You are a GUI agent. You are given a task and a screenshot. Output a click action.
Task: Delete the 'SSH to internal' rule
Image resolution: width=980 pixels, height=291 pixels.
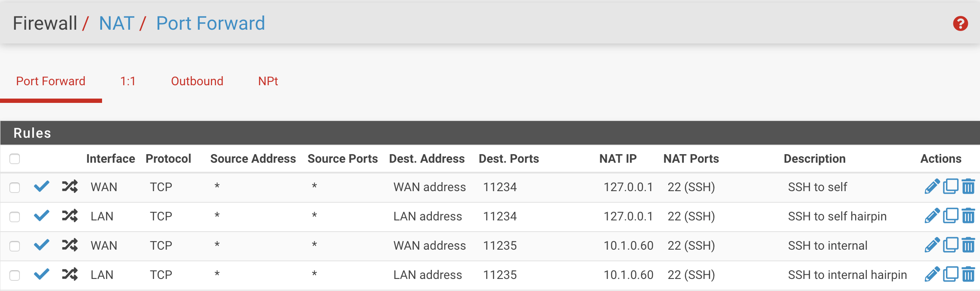click(968, 245)
